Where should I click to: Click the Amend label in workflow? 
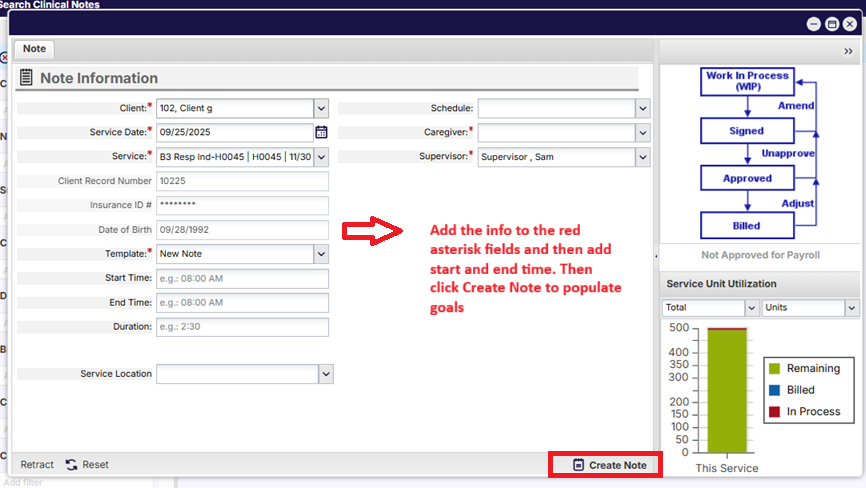click(796, 105)
